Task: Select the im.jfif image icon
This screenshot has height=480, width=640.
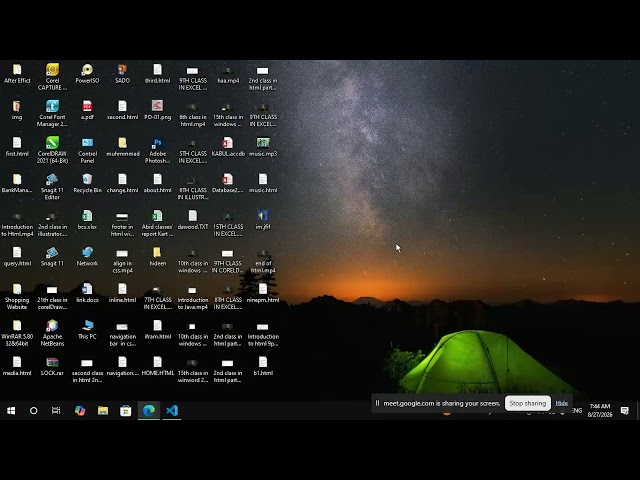Action: [263, 220]
